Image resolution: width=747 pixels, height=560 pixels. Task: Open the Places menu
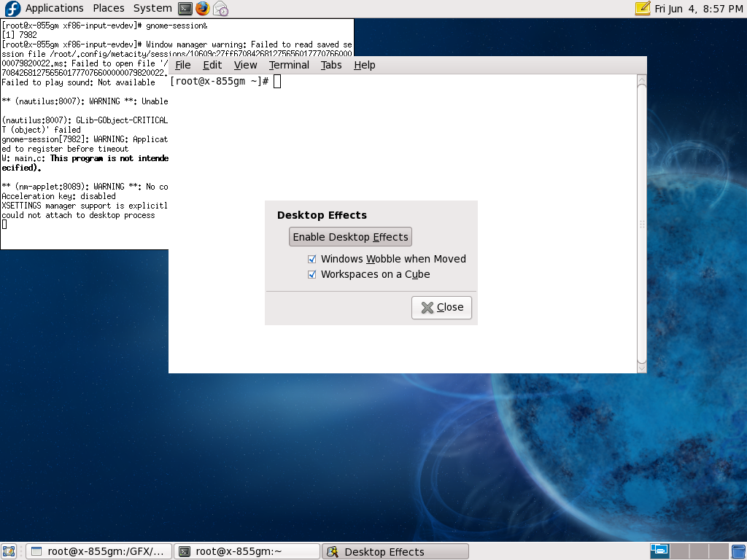109,9
